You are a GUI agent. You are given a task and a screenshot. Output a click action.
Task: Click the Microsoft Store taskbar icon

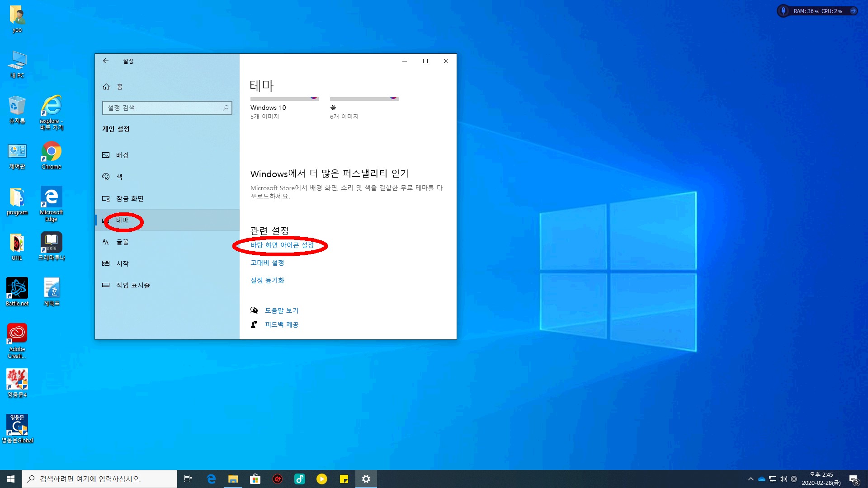click(255, 479)
